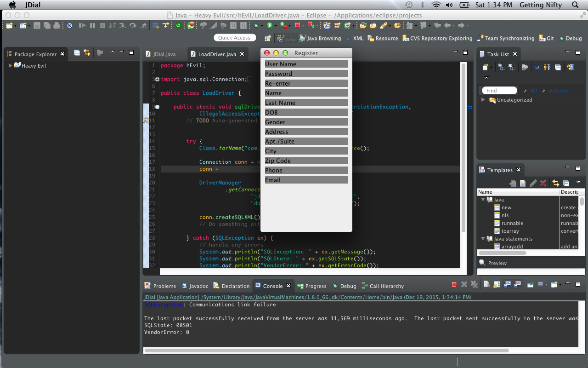Screen dimensions: 588x368
Task: Toggle Link with Editor in Templates view
Action: 556,183
